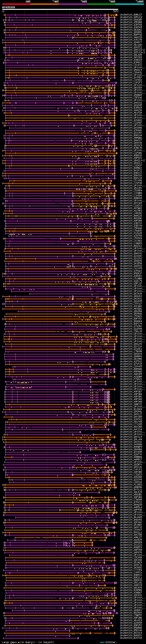Select the UniRef100_Q6GUG3 label

click(x=131, y=296)
